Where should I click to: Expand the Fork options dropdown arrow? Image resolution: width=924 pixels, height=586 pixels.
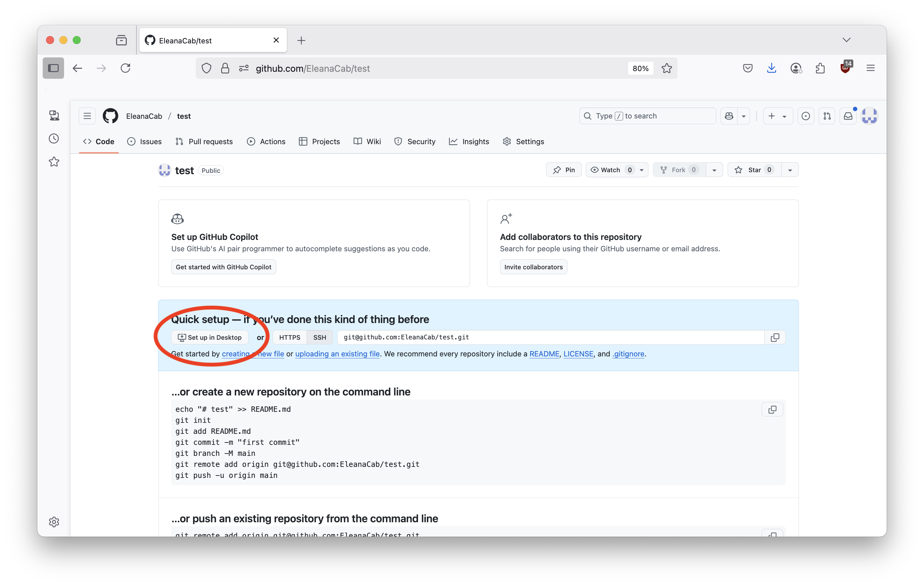[x=714, y=170]
